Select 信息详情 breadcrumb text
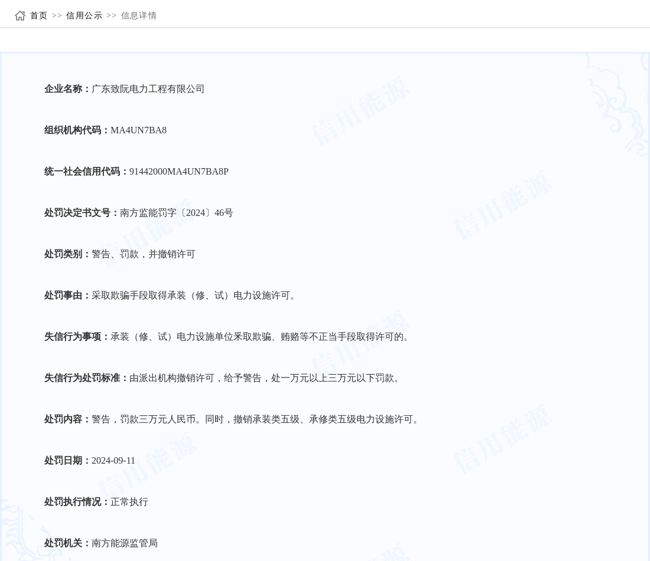 point(138,16)
